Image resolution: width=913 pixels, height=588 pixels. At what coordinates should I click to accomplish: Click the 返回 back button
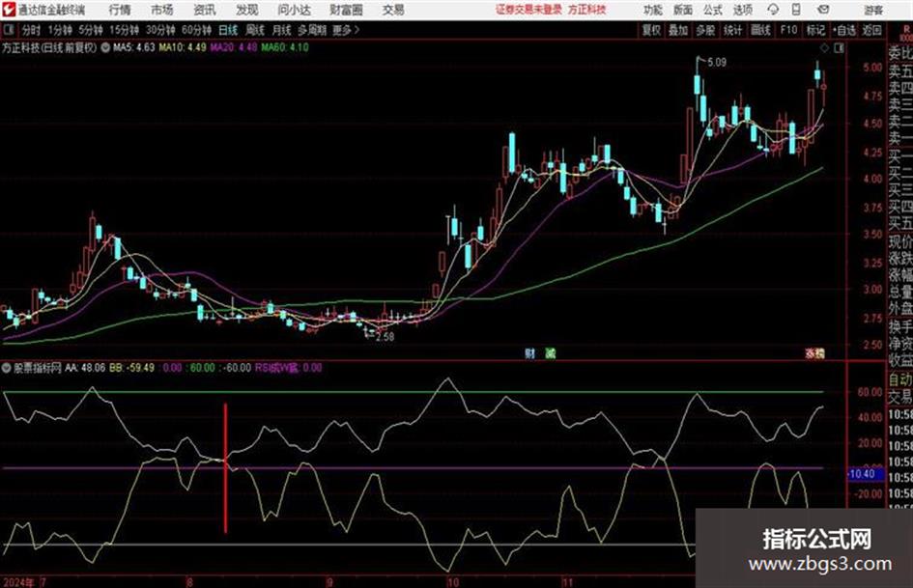871,30
